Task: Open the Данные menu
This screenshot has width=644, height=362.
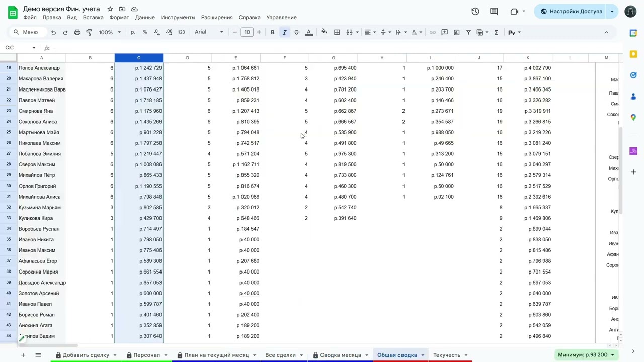Action: (x=145, y=18)
